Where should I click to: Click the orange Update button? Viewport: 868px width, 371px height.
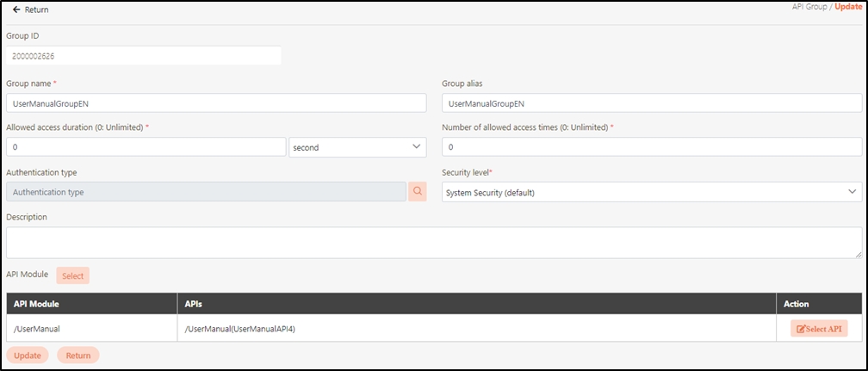tap(27, 355)
